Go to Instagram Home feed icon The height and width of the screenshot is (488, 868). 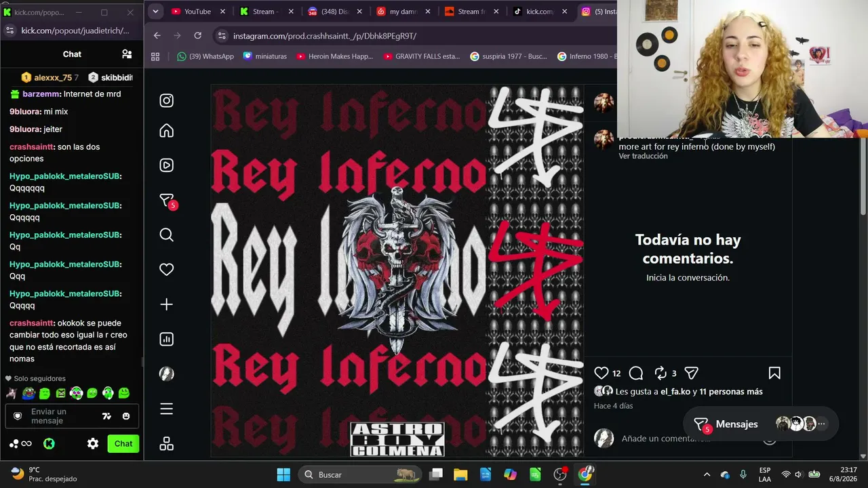pos(166,131)
